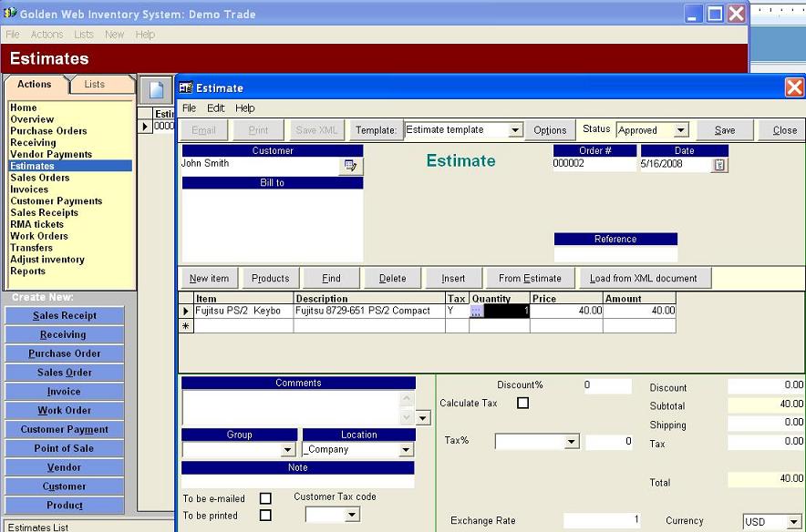Click the Insert button
This screenshot has width=806, height=532.
(453, 279)
